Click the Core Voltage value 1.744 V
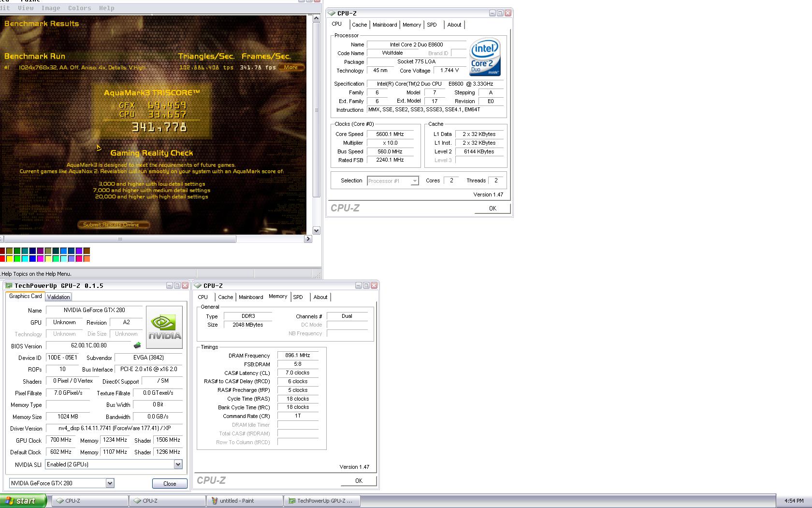Screen dimensions: 812x508 [x=449, y=70]
